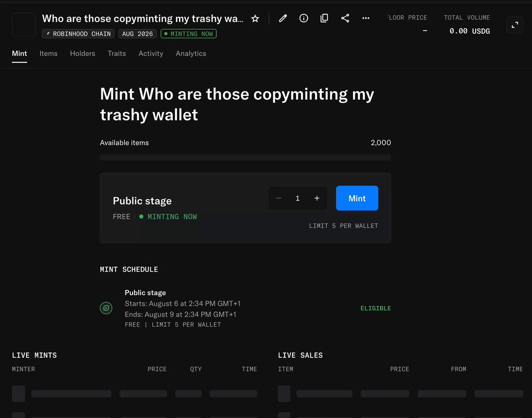Click the MINTING NOW badge in the header
Image resolution: width=532 pixels, height=418 pixels.
(x=188, y=34)
